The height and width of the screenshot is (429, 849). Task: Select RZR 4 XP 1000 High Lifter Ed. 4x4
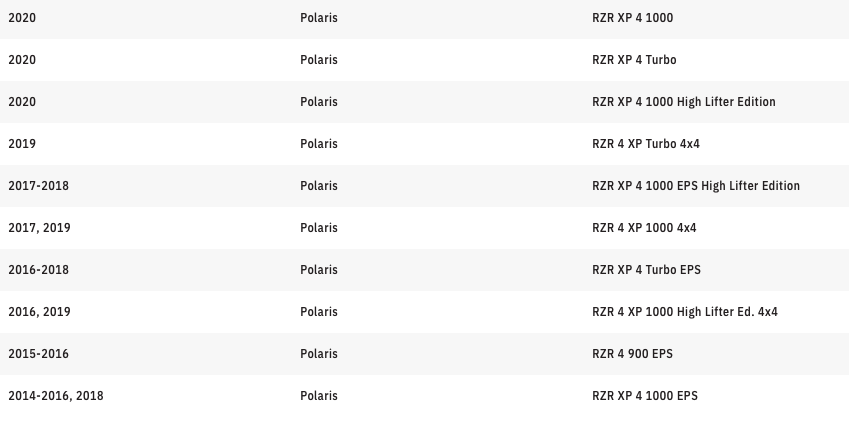click(684, 312)
